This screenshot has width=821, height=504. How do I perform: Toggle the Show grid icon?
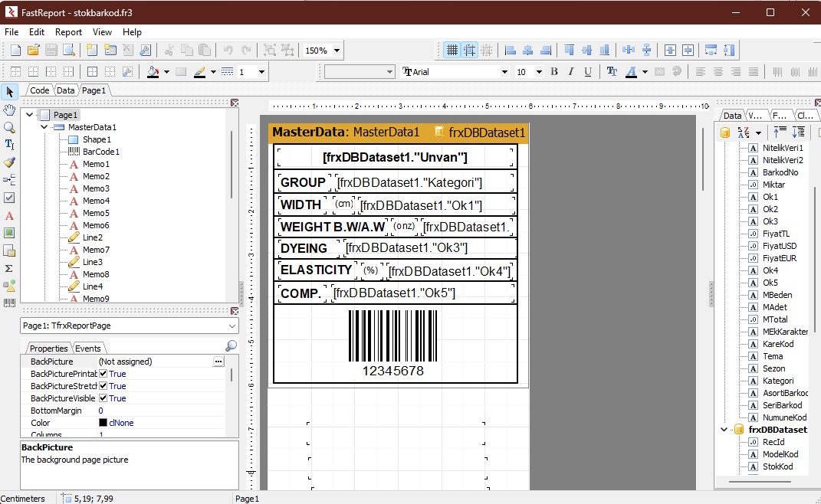point(452,51)
